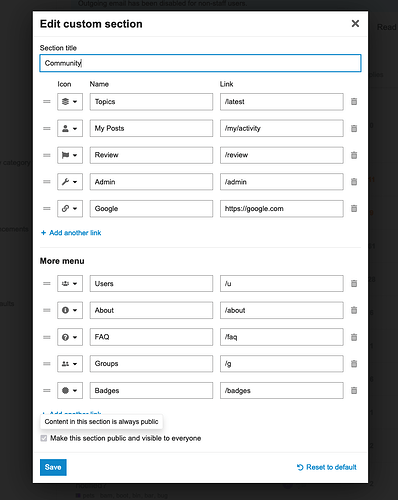
Task: Edit the Users name field
Action: tap(151, 284)
